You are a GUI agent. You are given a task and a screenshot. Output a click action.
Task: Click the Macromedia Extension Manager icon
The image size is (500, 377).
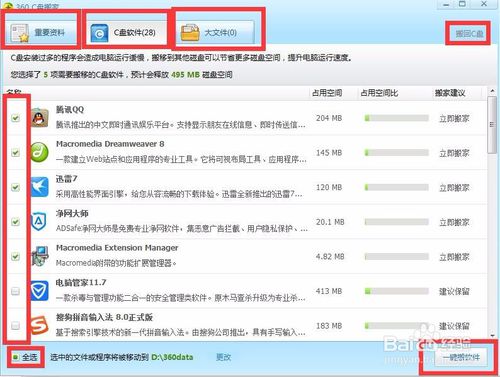(x=40, y=256)
